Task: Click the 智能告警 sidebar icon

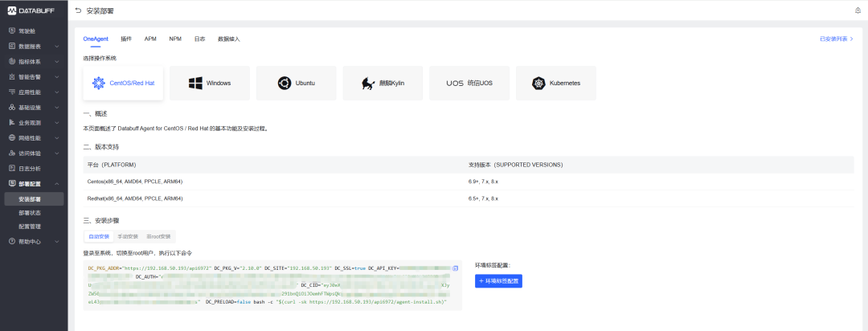Action: 12,77
